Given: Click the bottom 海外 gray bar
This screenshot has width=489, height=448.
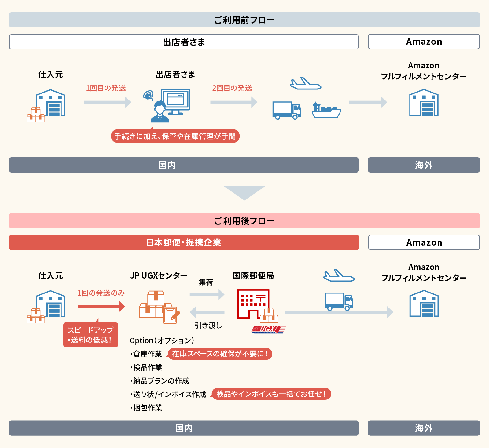Looking at the screenshot, I should [424, 428].
